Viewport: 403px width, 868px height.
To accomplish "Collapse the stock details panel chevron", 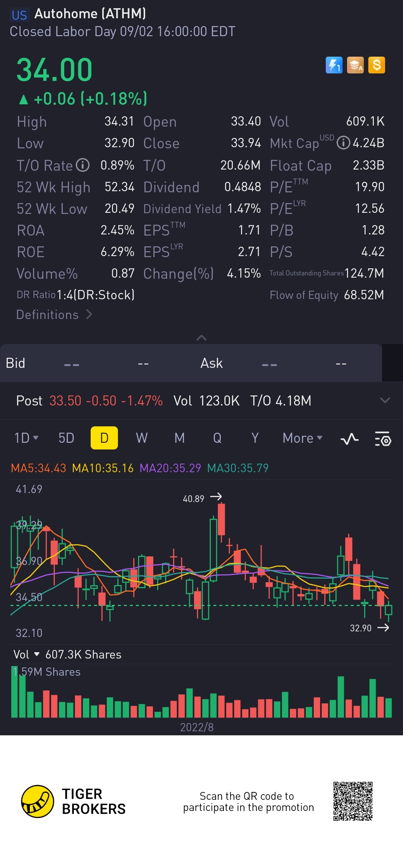I will 201,338.
